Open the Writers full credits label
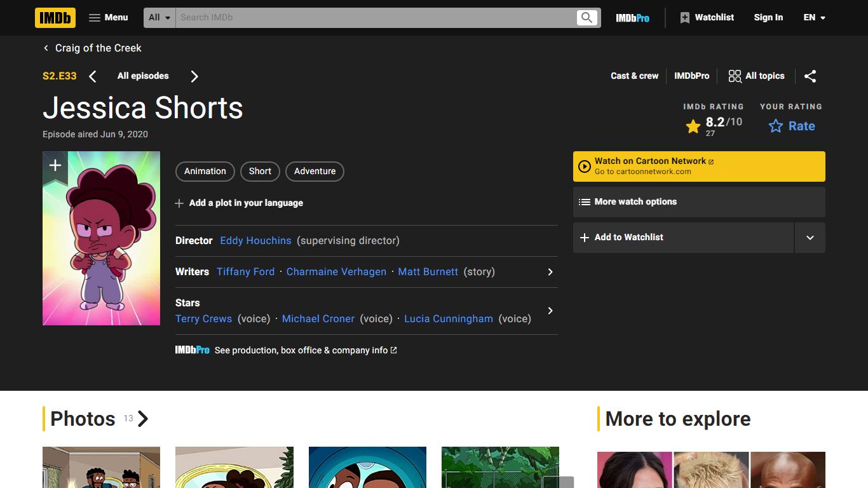Viewport: 868px width, 488px height. pos(192,272)
